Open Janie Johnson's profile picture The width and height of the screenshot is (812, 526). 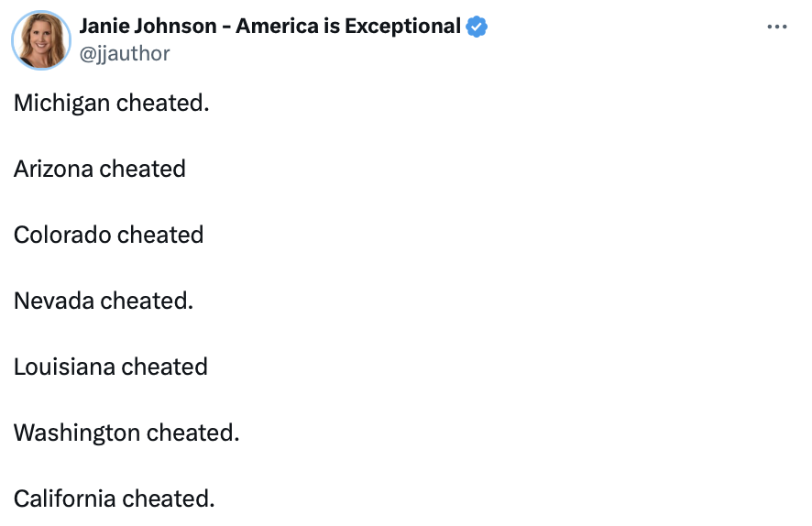(x=41, y=40)
